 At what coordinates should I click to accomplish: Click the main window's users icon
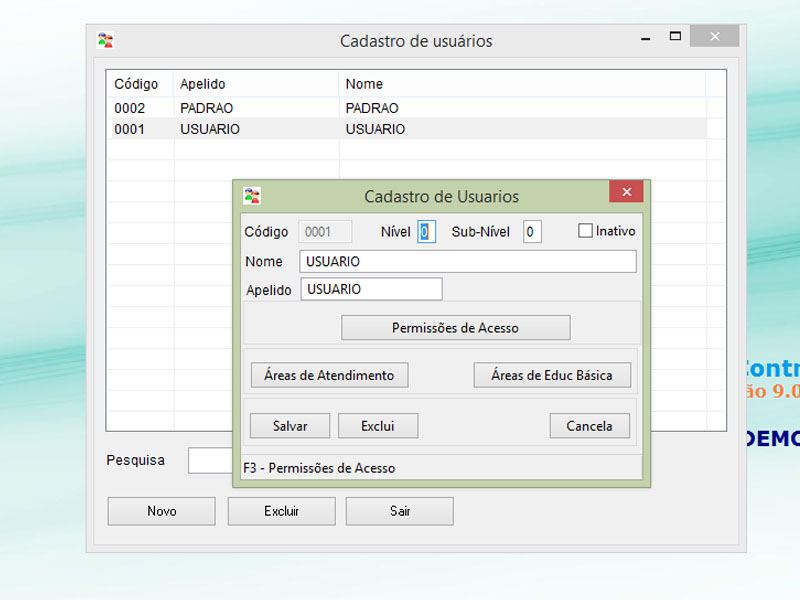coord(105,41)
